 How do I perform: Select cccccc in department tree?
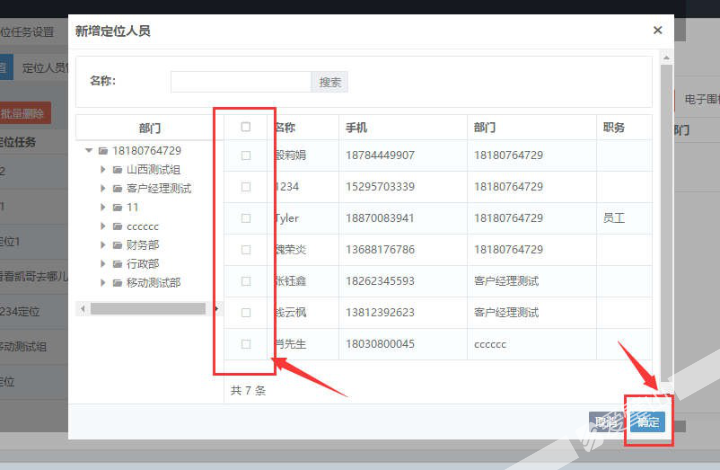(142, 226)
